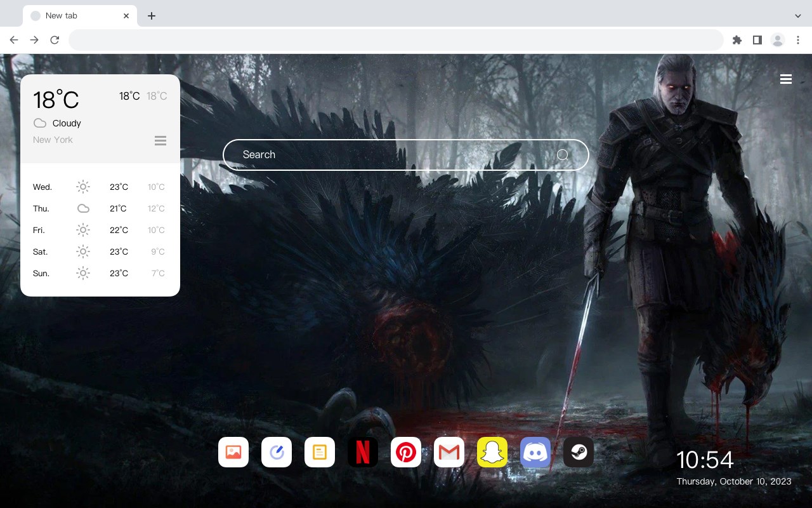
Task: Open the weather widget menu
Action: pyautogui.click(x=160, y=140)
